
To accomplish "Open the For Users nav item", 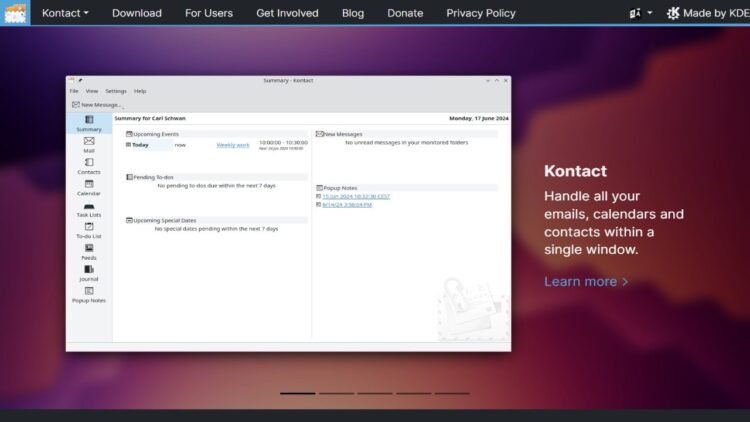I will coord(209,13).
